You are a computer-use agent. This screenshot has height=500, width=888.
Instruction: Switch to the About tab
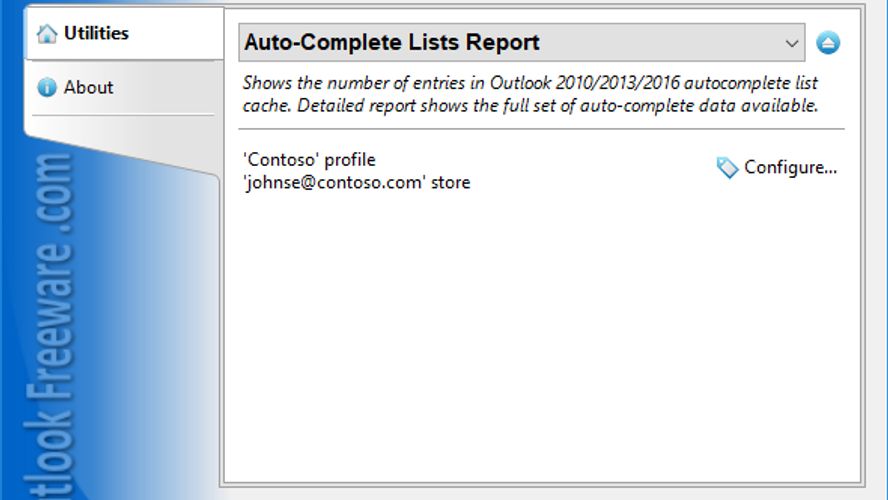pyautogui.click(x=125, y=87)
